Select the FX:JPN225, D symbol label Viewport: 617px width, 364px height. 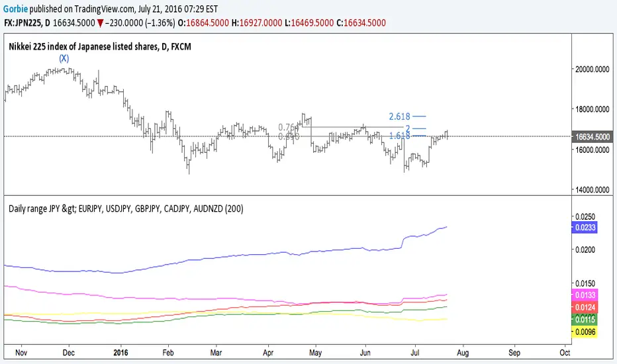coord(27,23)
